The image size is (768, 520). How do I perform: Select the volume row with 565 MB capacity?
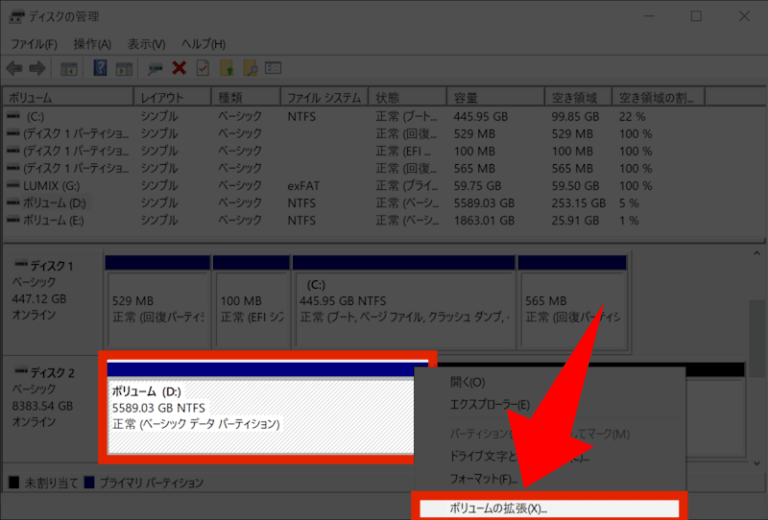point(382,168)
